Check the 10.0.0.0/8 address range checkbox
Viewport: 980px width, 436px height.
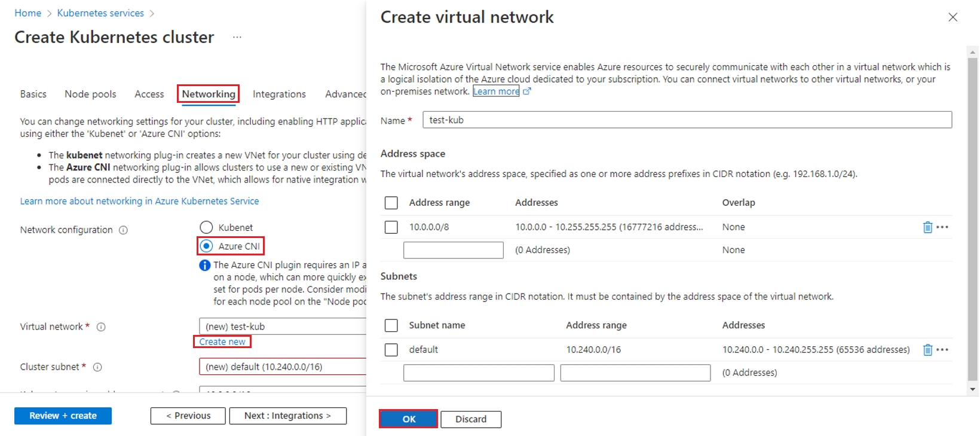391,227
